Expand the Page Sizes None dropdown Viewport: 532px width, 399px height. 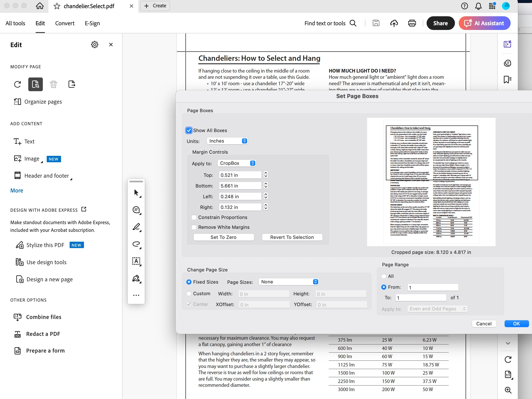pyautogui.click(x=289, y=282)
